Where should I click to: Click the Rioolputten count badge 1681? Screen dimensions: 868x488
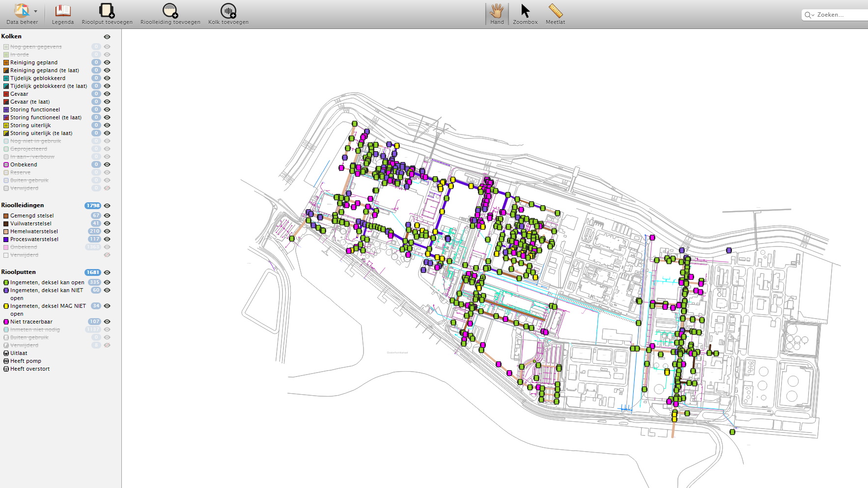[x=92, y=272]
